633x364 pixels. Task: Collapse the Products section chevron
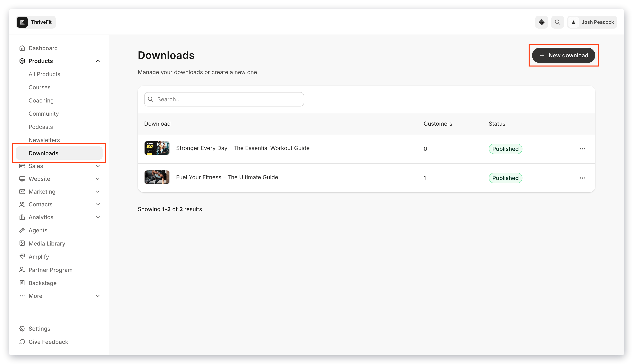[98, 61]
